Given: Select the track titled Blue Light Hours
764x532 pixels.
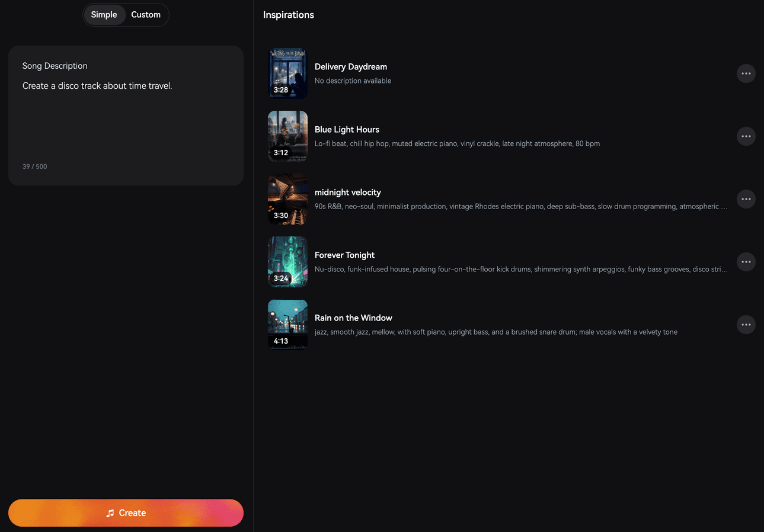Looking at the screenshot, I should (347, 129).
